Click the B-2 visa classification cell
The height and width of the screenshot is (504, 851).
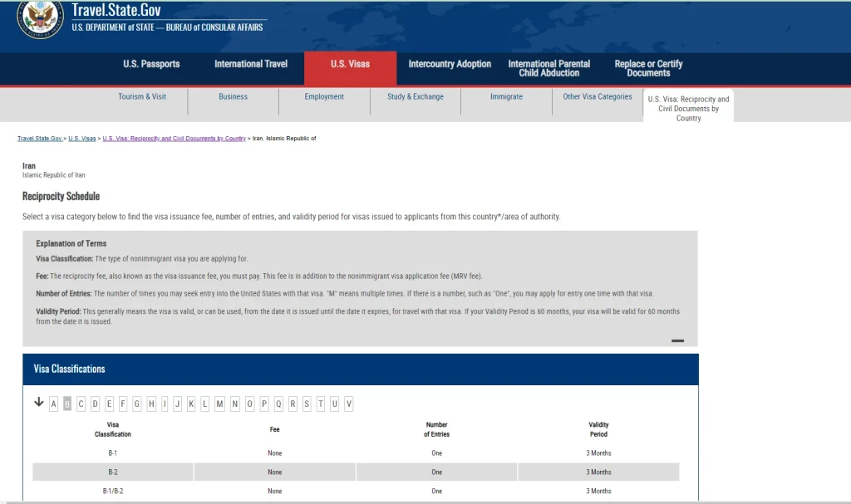[x=113, y=472]
